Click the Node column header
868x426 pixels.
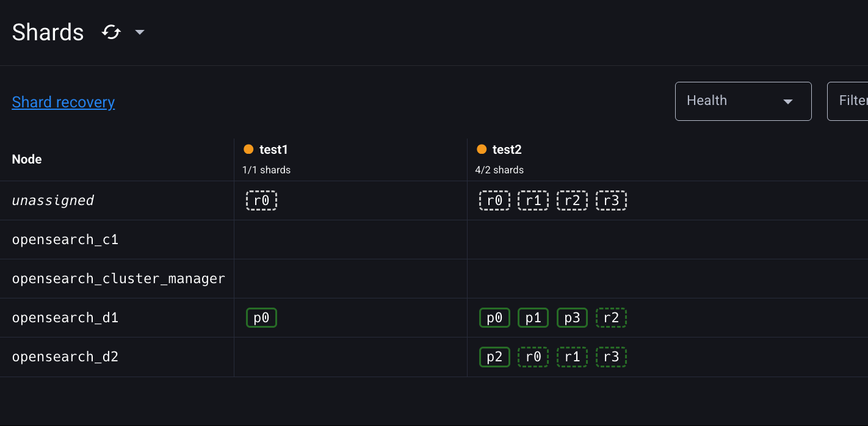(x=27, y=159)
